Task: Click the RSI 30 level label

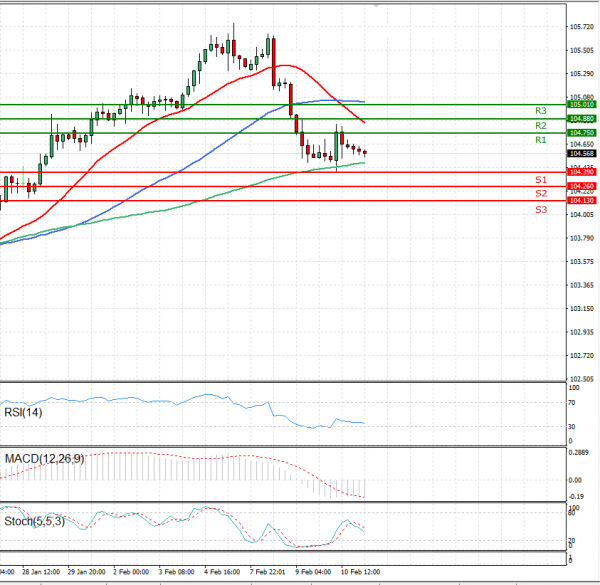Action: point(571,427)
